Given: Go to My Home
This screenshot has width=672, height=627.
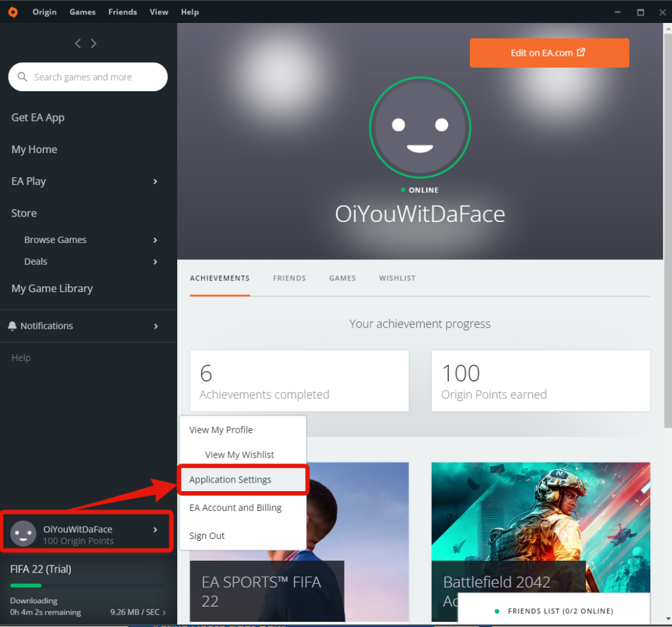Looking at the screenshot, I should 34,149.
